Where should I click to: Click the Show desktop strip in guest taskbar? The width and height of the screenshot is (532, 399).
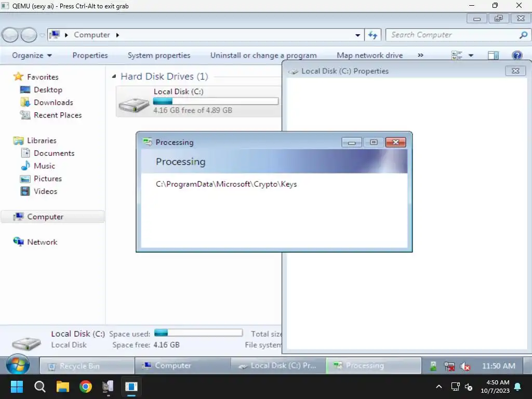pos(528,365)
